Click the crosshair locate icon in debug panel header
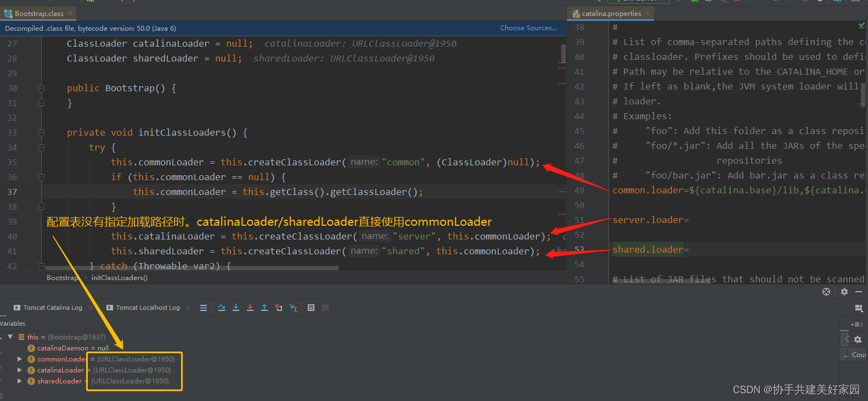The height and width of the screenshot is (401, 868). [x=826, y=292]
